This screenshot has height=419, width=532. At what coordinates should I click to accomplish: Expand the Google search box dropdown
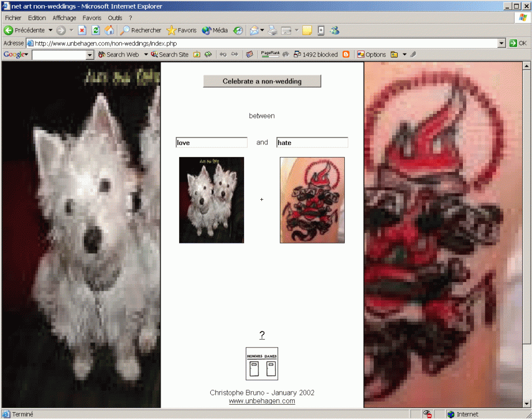(89, 55)
